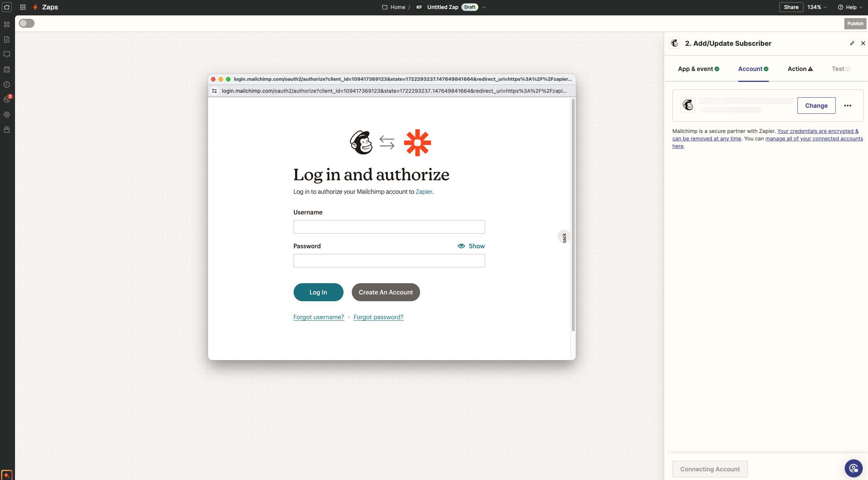The width and height of the screenshot is (868, 480).
Task: Toggle password visibility with Show button
Action: coord(471,246)
